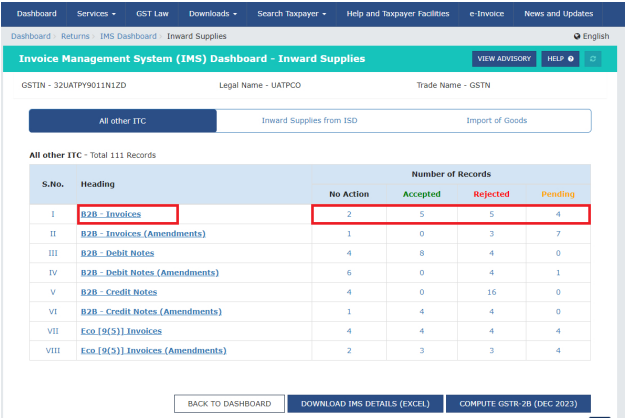This screenshot has width=626, height=418.
Task: Click Accepted count for B2B Credit Notes (Amendments)
Action: (x=422, y=311)
